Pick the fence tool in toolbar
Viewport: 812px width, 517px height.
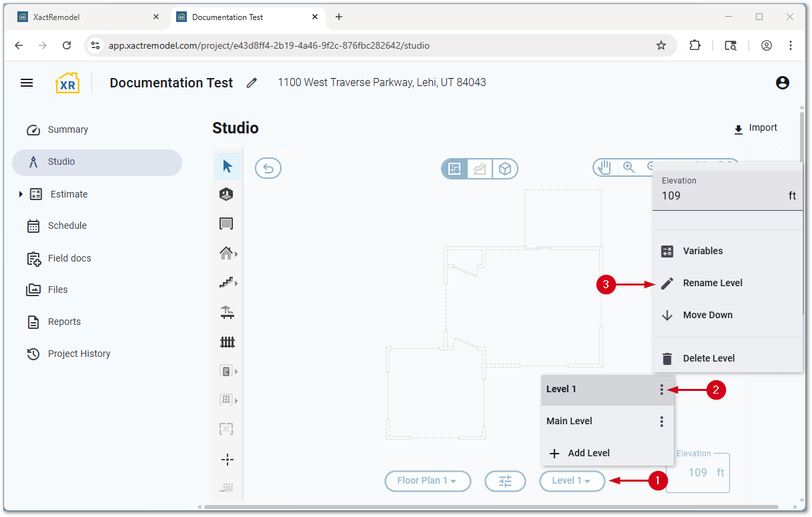[x=228, y=342]
